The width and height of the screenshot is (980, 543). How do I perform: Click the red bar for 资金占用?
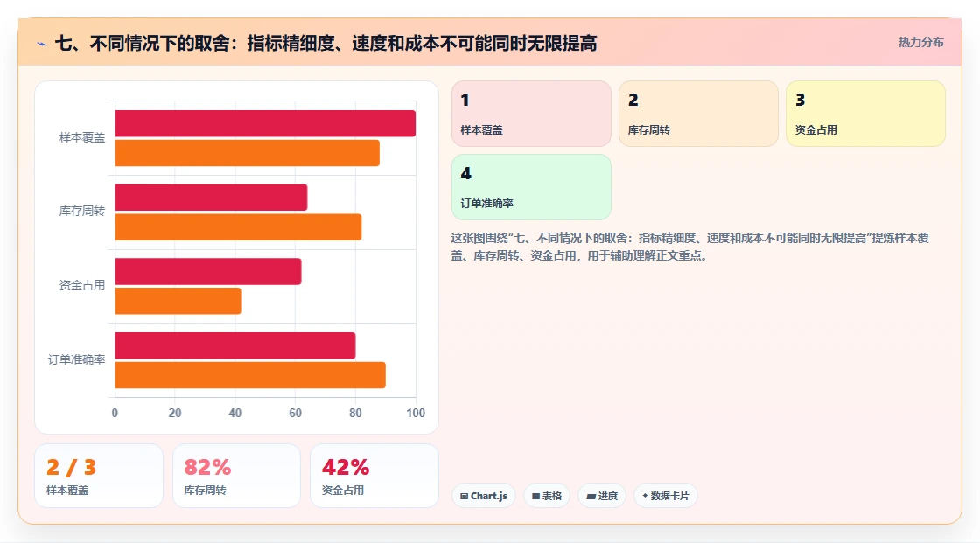click(208, 271)
